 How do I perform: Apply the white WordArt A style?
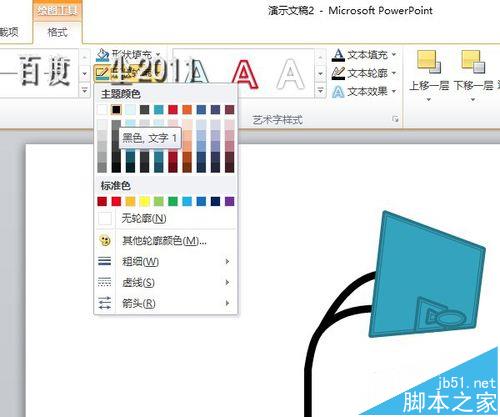[291, 74]
